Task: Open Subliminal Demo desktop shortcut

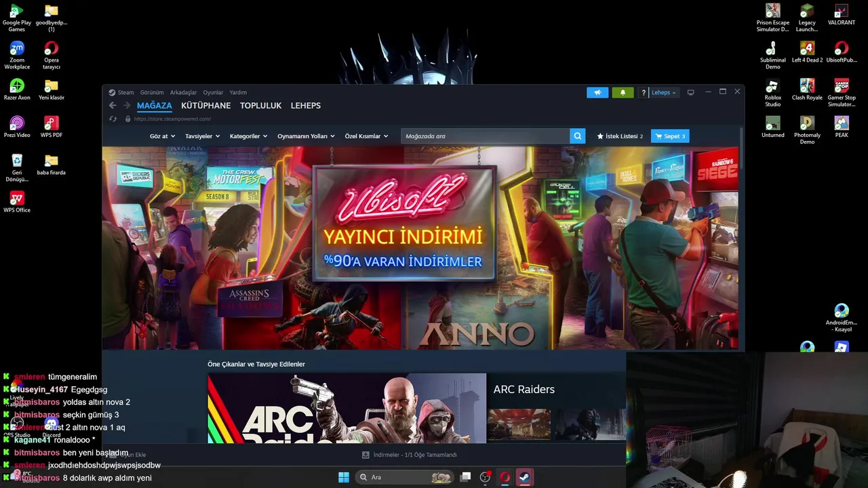Action: [772, 56]
